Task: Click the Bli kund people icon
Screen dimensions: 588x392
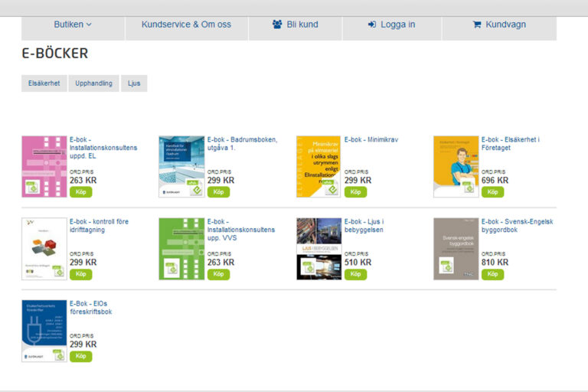Action: pyautogui.click(x=277, y=24)
